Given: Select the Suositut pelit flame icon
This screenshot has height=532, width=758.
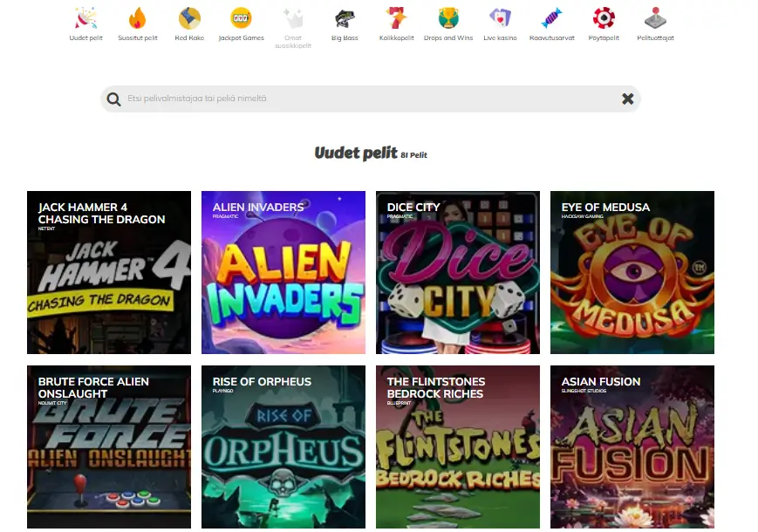Looking at the screenshot, I should (x=138, y=18).
